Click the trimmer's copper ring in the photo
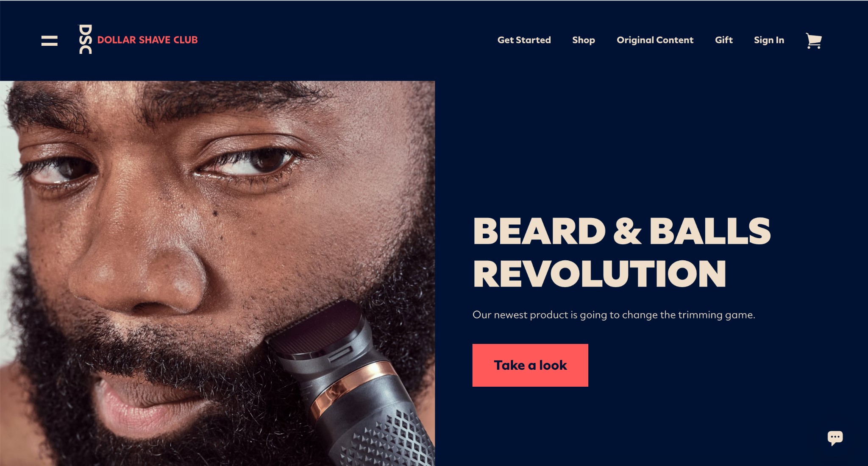The image size is (868, 466). (x=352, y=387)
